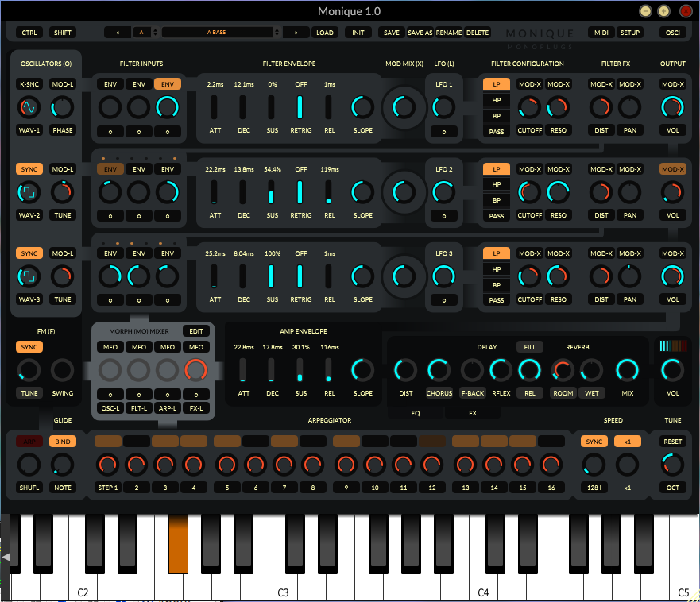
Task: Click the left arrow at the piano keyboard edge
Action: 6,557
